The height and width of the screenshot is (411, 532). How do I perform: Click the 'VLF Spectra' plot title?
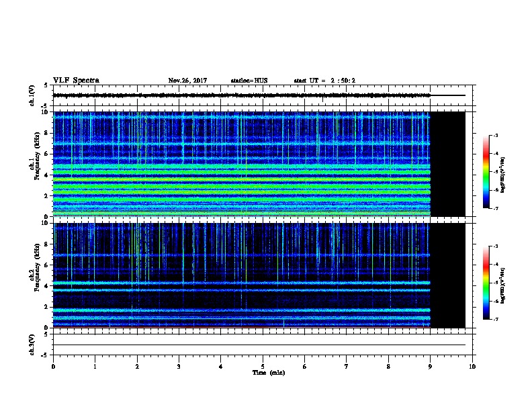click(76, 81)
